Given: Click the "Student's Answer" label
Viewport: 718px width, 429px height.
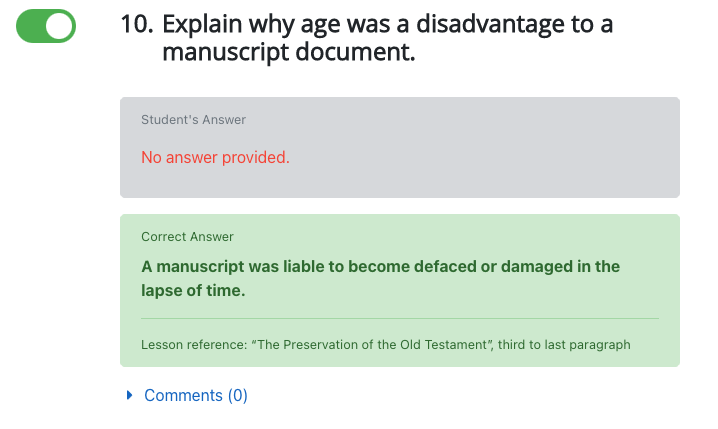Looking at the screenshot, I should pos(193,120).
